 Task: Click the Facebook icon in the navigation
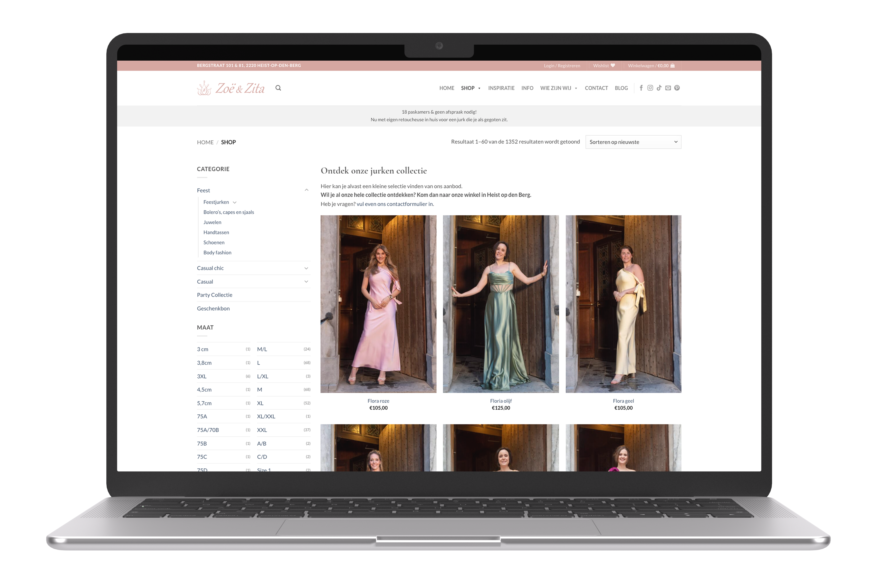click(642, 88)
